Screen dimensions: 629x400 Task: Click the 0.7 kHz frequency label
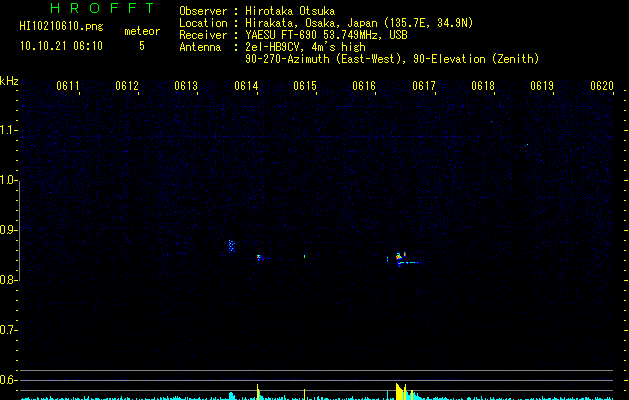pyautogui.click(x=8, y=330)
